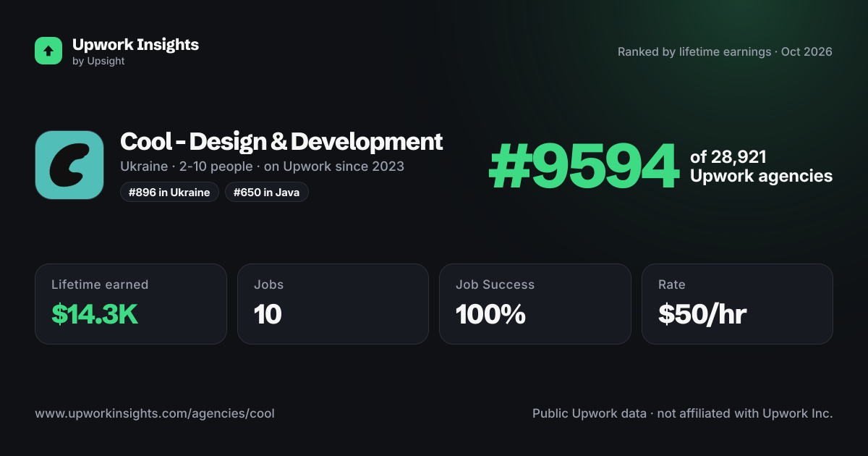Click the 'Public Upwork data' disclaimer text
This screenshot has width=868, height=456.
click(683, 413)
